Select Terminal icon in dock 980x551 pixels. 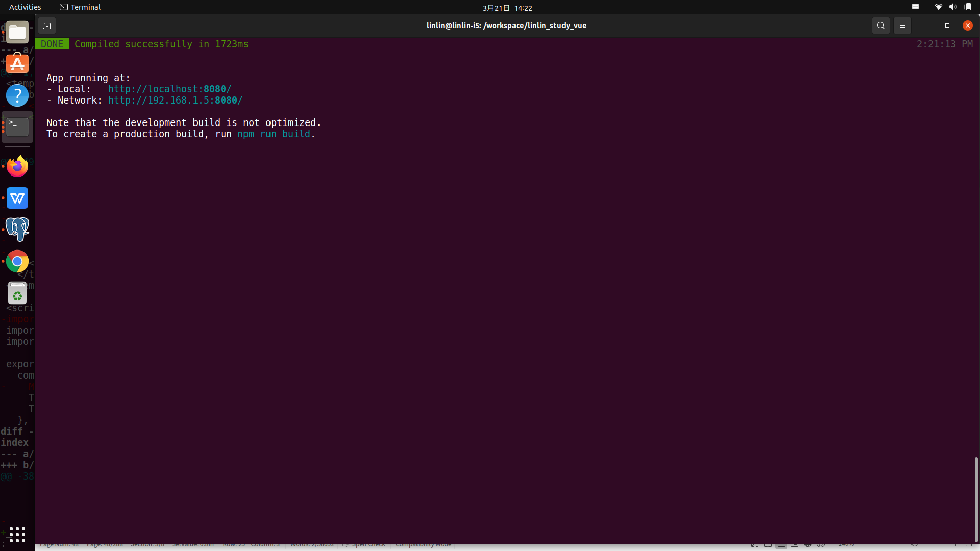[17, 127]
